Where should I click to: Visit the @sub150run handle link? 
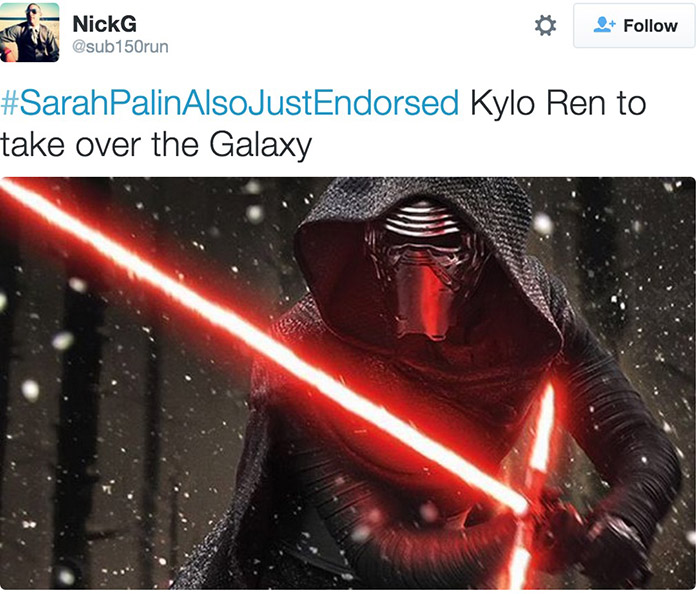pyautogui.click(x=120, y=47)
